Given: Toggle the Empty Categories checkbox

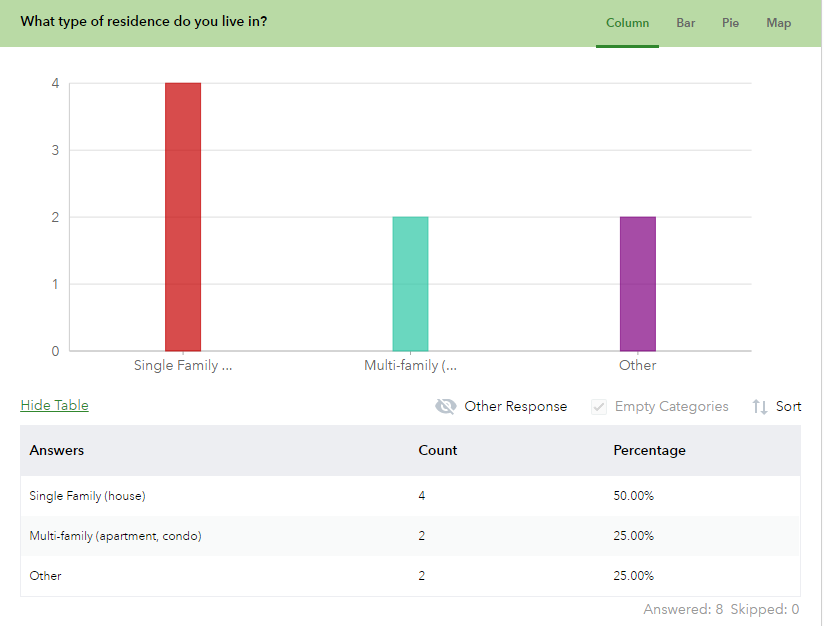Looking at the screenshot, I should click(598, 406).
